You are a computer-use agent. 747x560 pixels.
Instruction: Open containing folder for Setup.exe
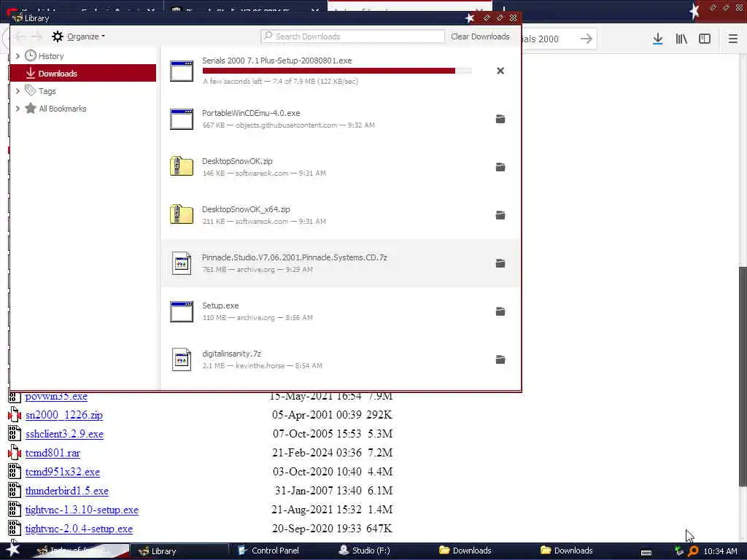tap(500, 311)
